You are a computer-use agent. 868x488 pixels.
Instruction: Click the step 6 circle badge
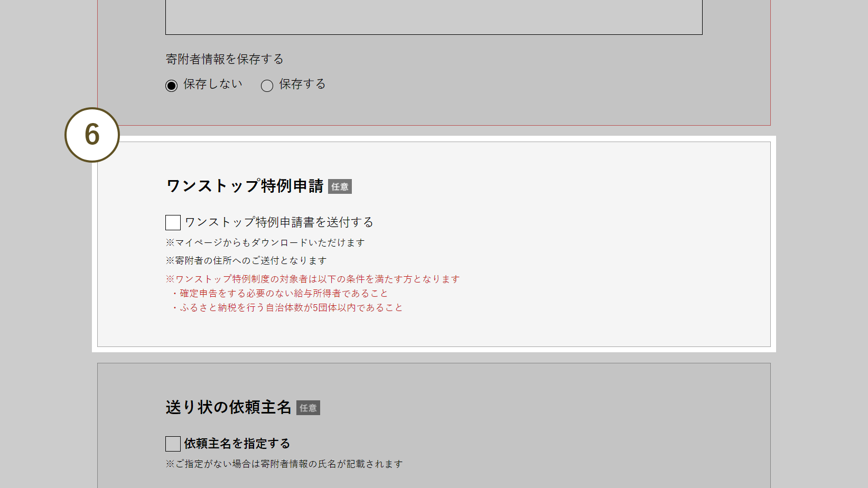coord(92,135)
